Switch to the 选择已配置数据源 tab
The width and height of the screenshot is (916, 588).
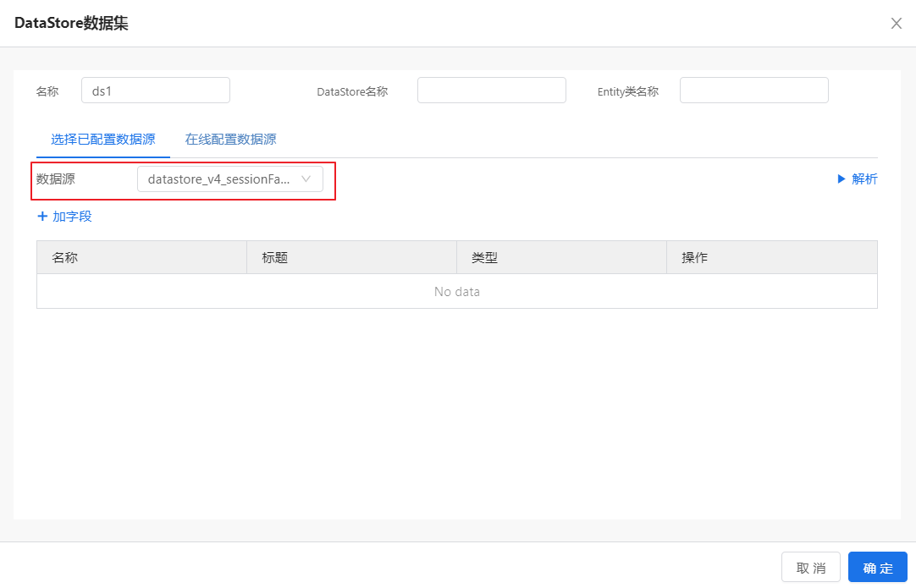pyautogui.click(x=102, y=140)
